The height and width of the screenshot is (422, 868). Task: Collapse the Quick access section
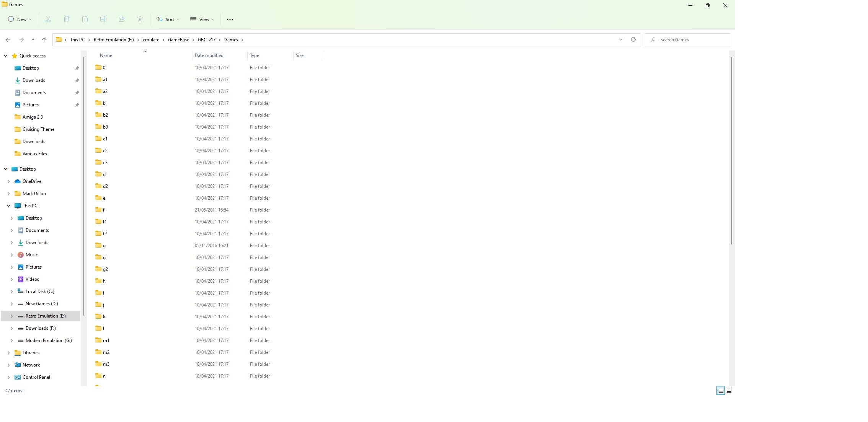click(x=5, y=56)
